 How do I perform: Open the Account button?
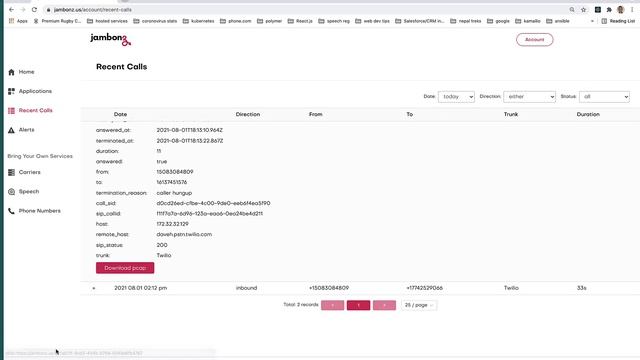point(534,40)
